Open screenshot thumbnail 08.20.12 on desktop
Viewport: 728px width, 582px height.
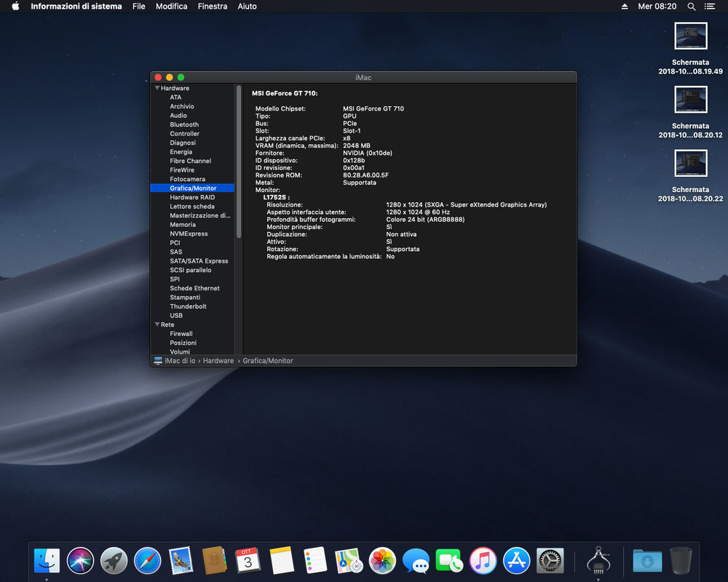690,100
